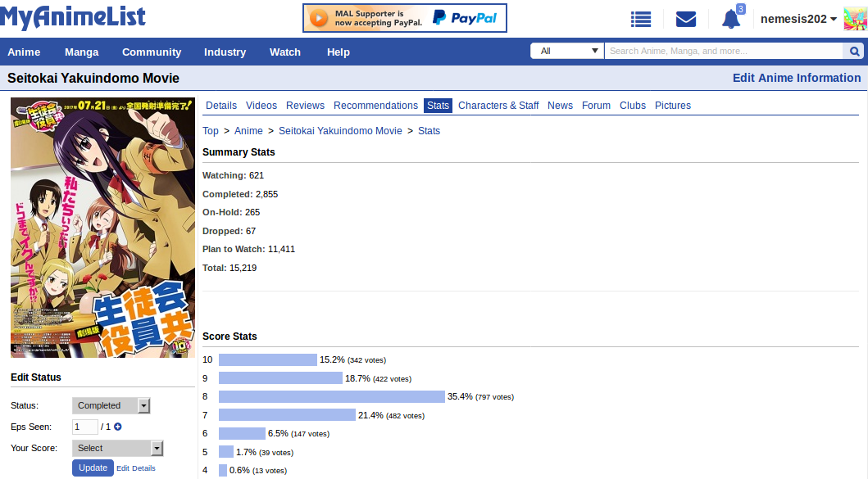Image resolution: width=868 pixels, height=479 pixels.
Task: Click the PayPal supporter banner
Action: [404, 18]
